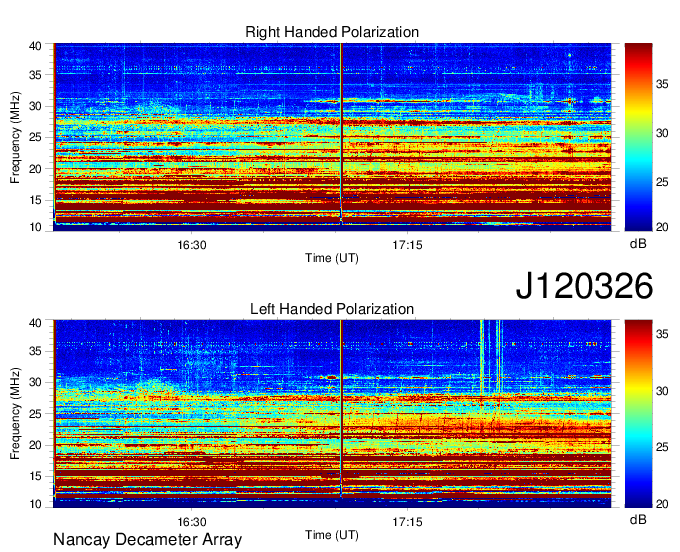The image size is (680, 552).
Task: Click the 20 dB label on top color bar
Action: (662, 227)
